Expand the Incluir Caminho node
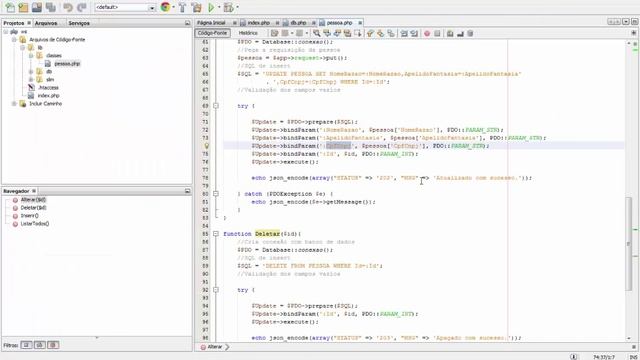 14,104
